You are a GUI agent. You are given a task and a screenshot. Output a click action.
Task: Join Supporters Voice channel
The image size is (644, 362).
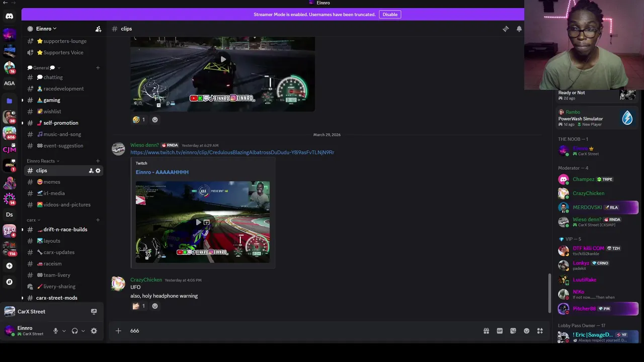coord(63,52)
